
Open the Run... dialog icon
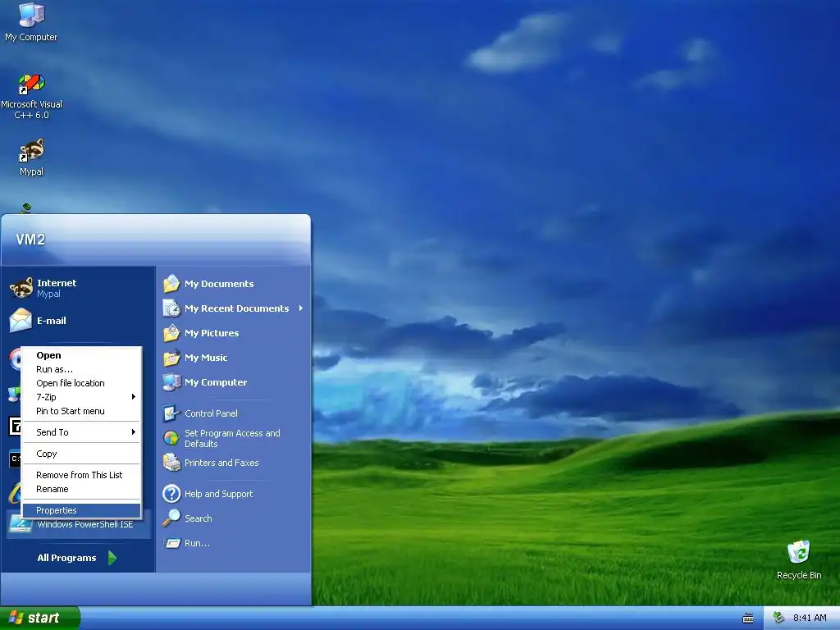171,543
